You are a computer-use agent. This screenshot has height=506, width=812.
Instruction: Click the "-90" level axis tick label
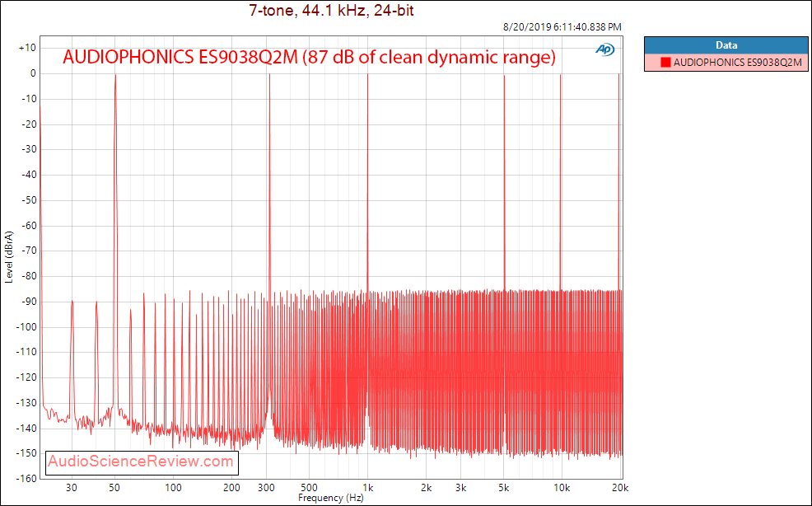coord(29,302)
